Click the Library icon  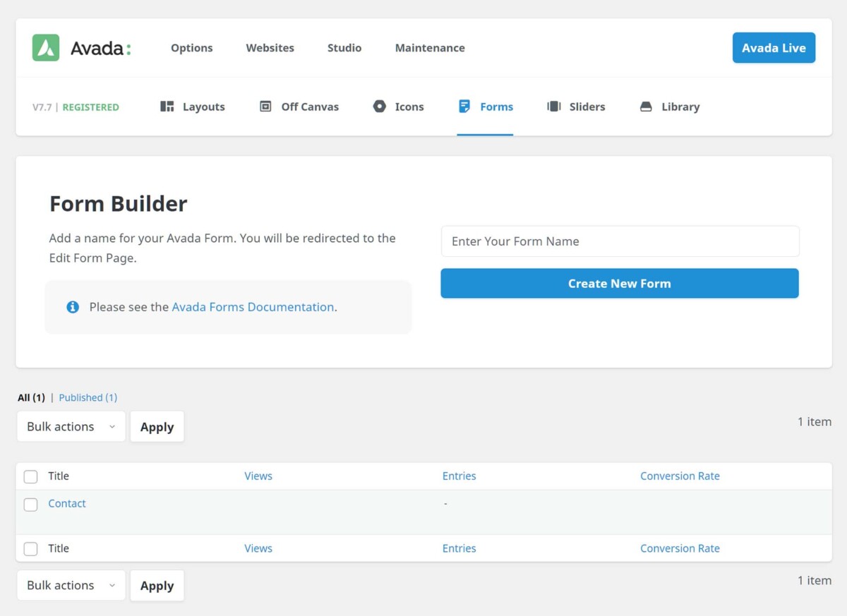646,106
